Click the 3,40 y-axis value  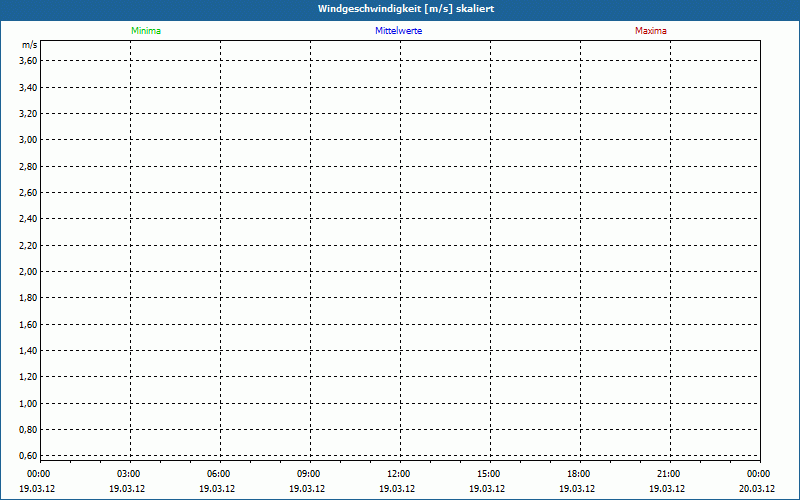point(28,87)
